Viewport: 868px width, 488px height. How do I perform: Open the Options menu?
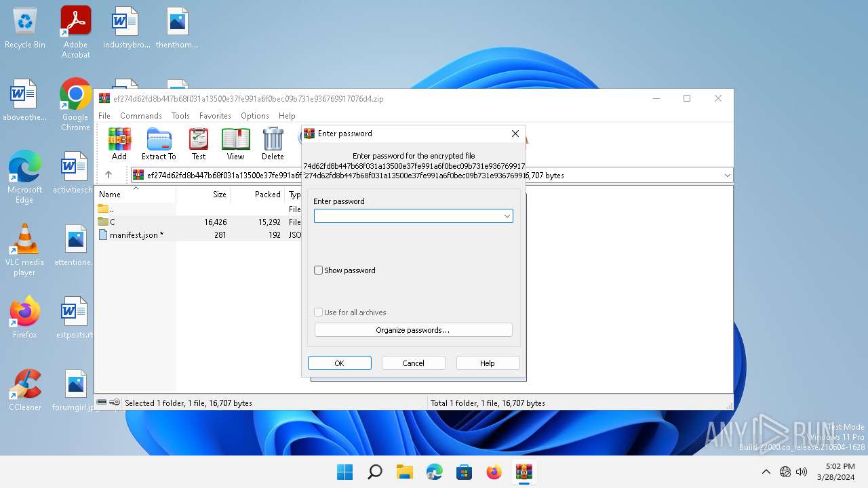coord(255,116)
